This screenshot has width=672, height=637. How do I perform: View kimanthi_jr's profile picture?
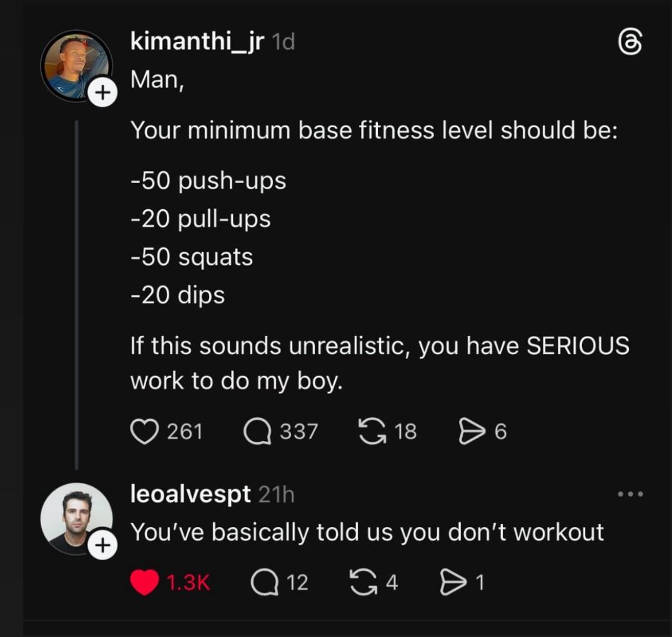click(x=74, y=64)
